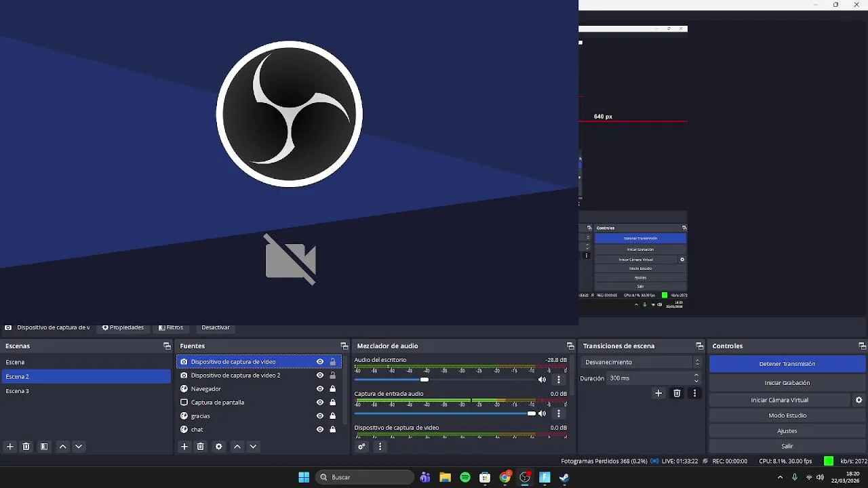Undock the Escenas panel
Screen dimensions: 868x488
[x=167, y=346]
